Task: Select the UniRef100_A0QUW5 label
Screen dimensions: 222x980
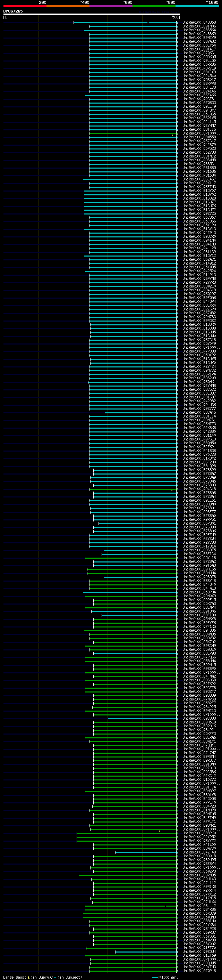Action: point(199,963)
